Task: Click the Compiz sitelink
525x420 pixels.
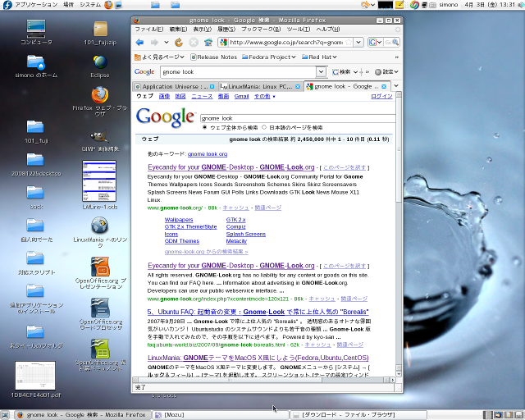Action: coord(235,226)
